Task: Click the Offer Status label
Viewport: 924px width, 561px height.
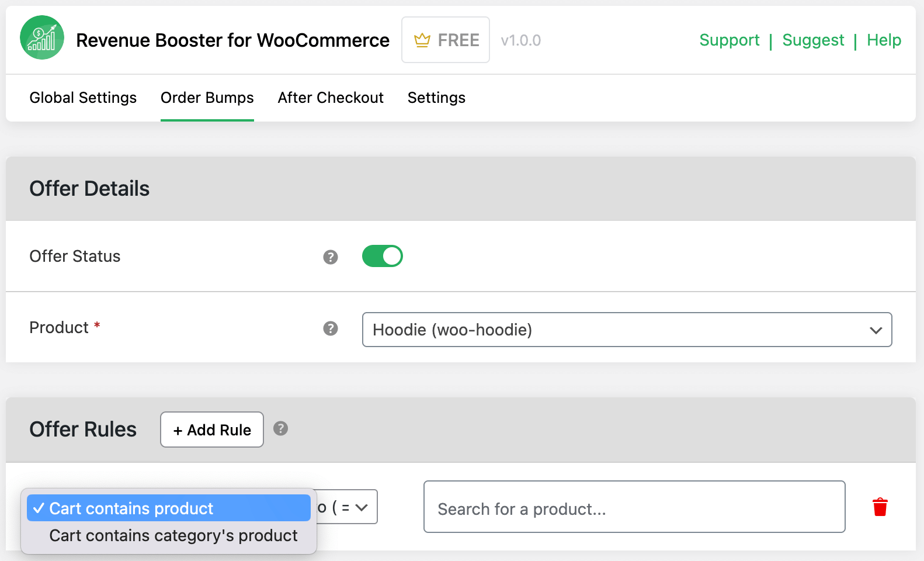Action: (75, 256)
